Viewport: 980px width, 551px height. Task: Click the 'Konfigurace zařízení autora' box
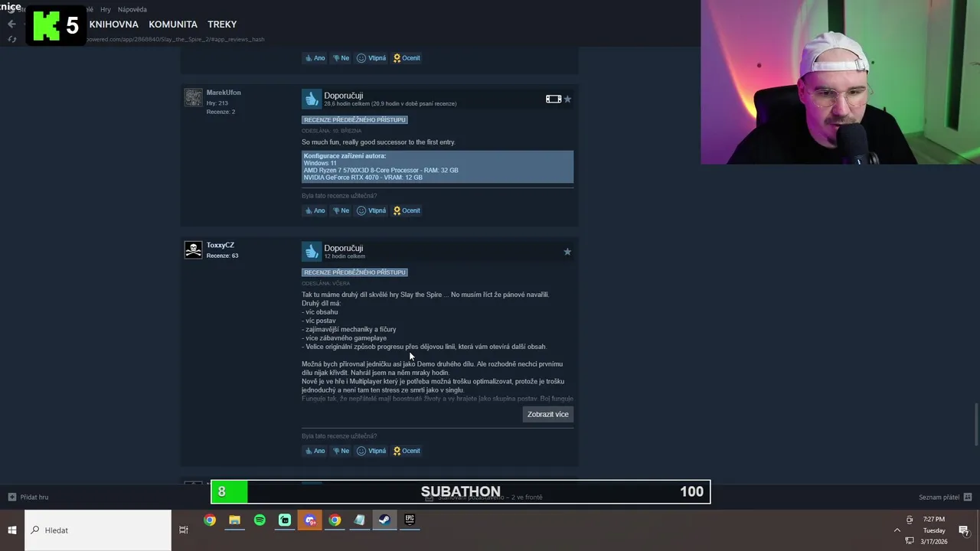(437, 167)
